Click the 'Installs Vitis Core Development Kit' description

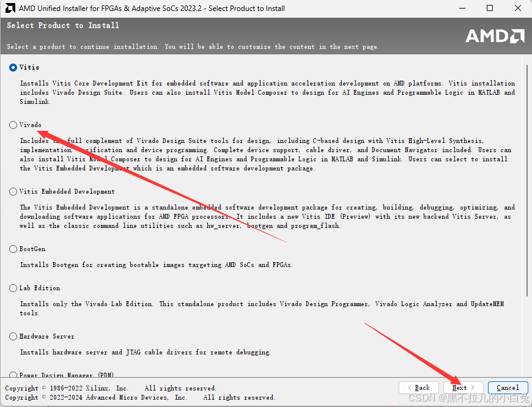coord(267,92)
